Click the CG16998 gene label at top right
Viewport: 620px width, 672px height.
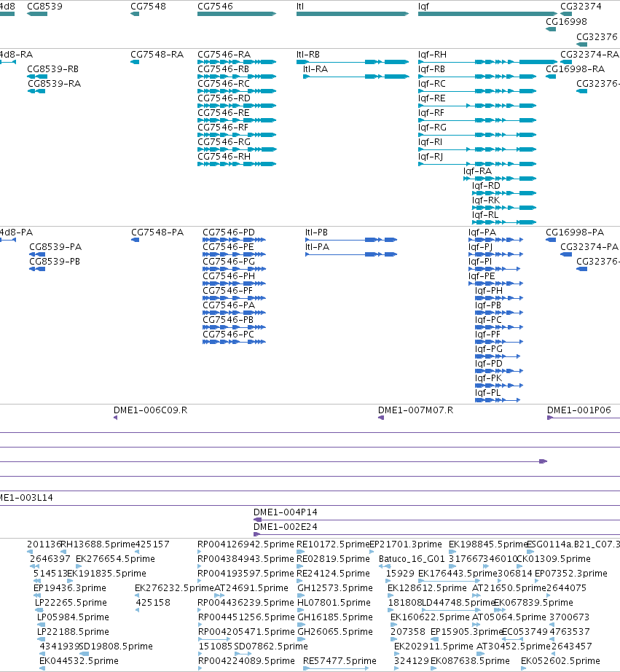(566, 21)
